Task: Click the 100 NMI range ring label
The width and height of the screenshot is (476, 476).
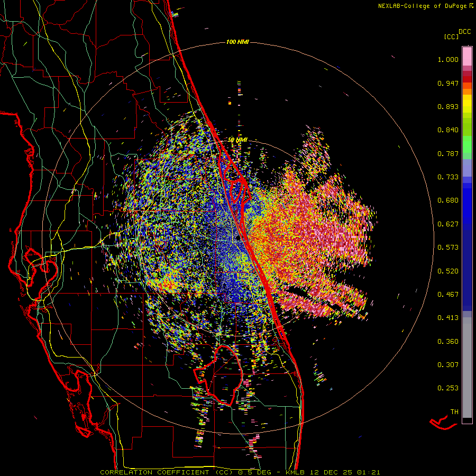Action: [x=237, y=42]
